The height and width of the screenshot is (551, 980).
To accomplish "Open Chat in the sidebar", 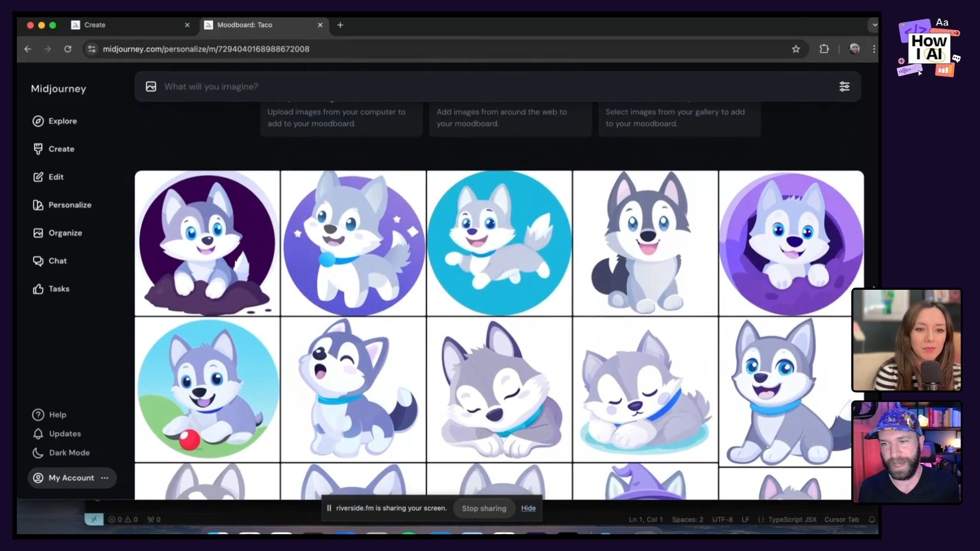I will [50, 261].
